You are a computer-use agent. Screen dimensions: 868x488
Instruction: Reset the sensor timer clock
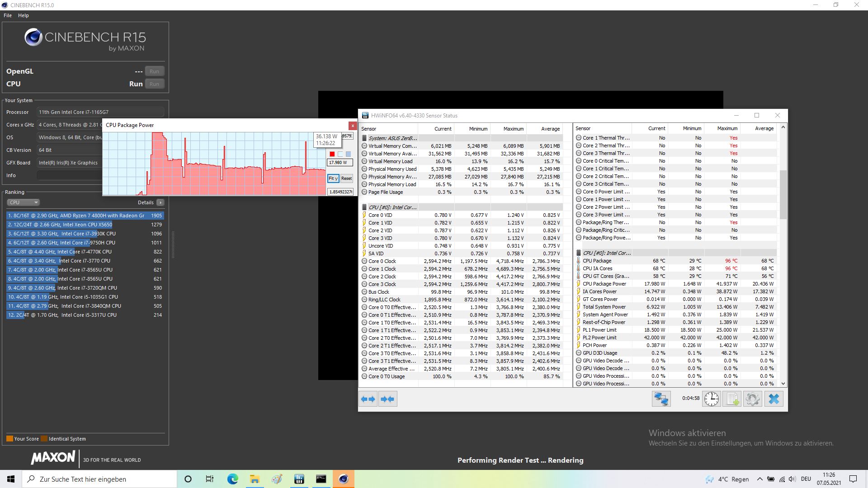[x=711, y=399]
